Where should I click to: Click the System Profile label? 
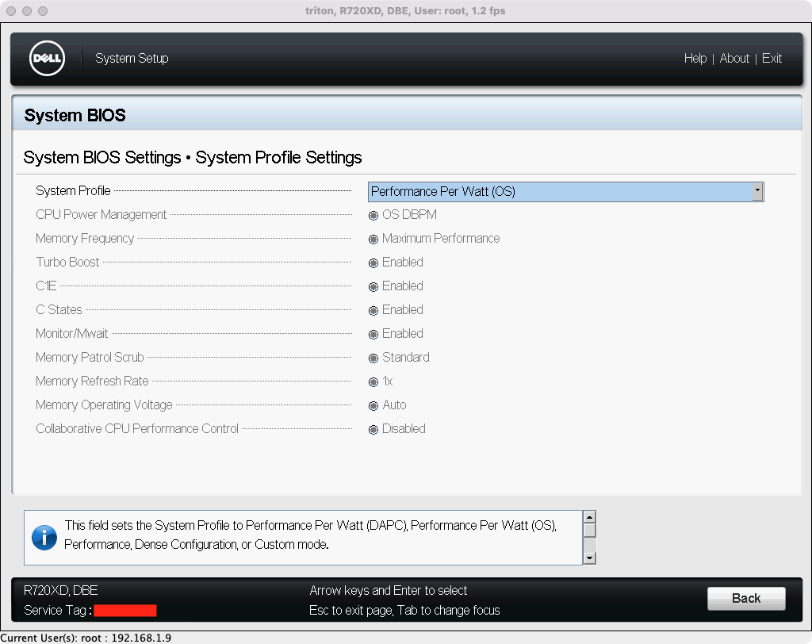pos(73,190)
